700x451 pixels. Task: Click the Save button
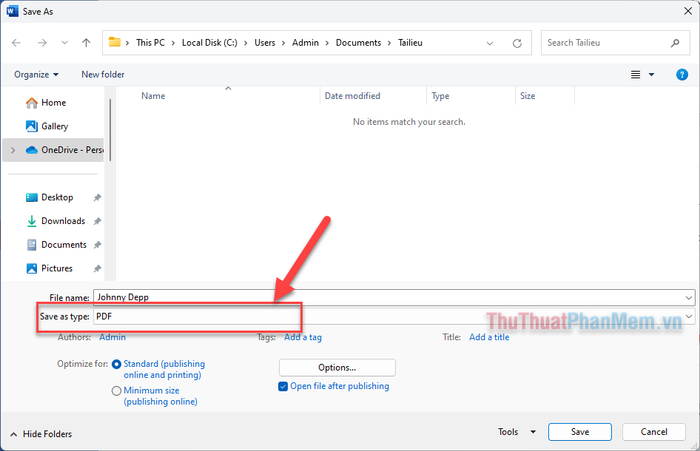580,432
